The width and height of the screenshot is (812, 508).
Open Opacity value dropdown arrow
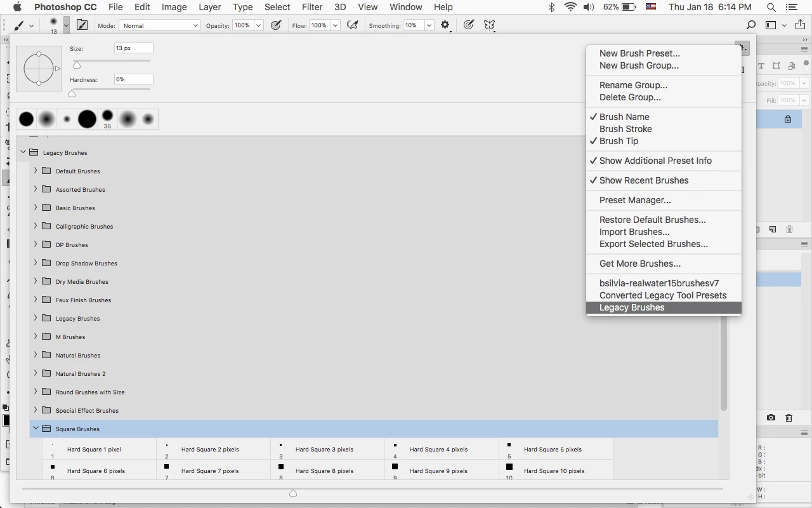(258, 25)
